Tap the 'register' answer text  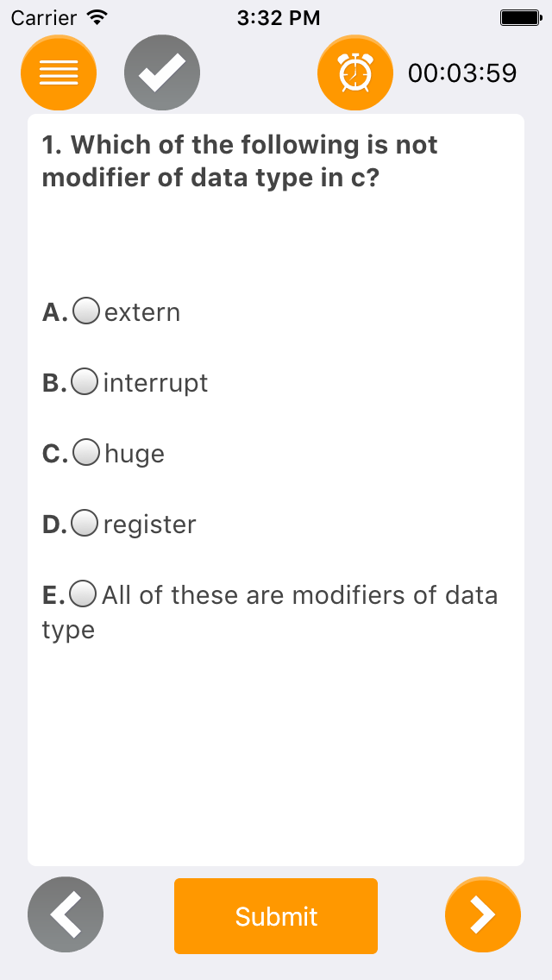point(149,525)
